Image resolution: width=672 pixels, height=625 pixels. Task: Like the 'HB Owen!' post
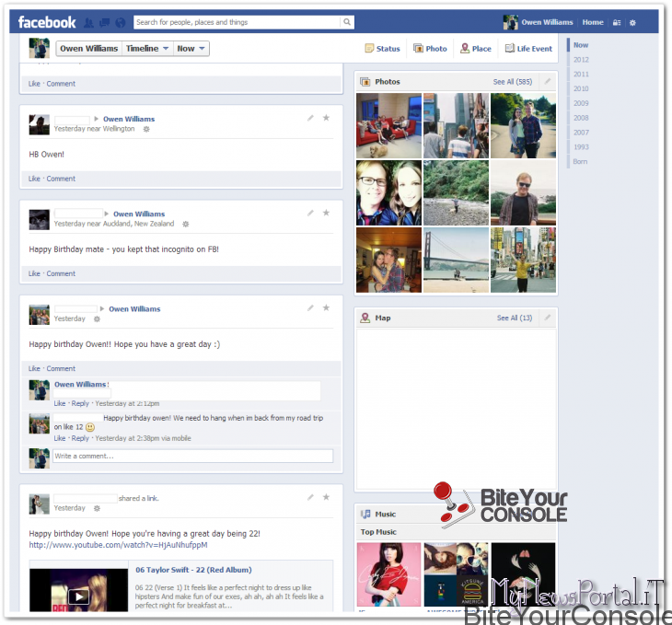(x=34, y=179)
